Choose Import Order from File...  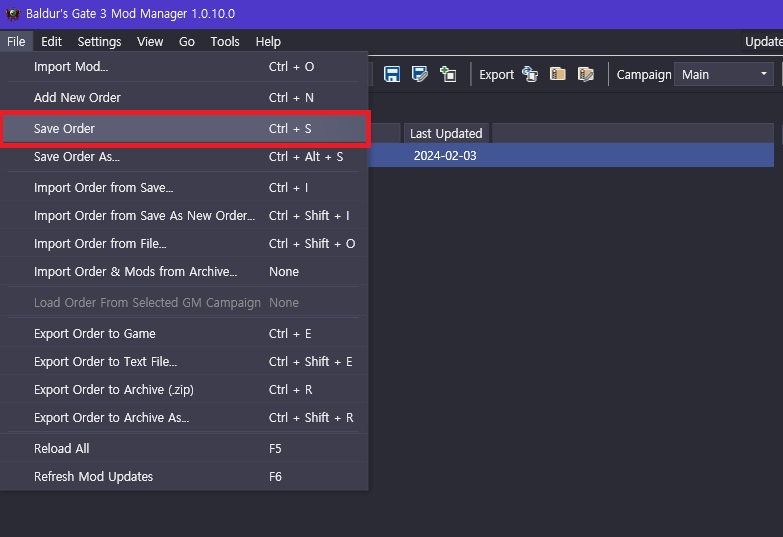coord(184,243)
